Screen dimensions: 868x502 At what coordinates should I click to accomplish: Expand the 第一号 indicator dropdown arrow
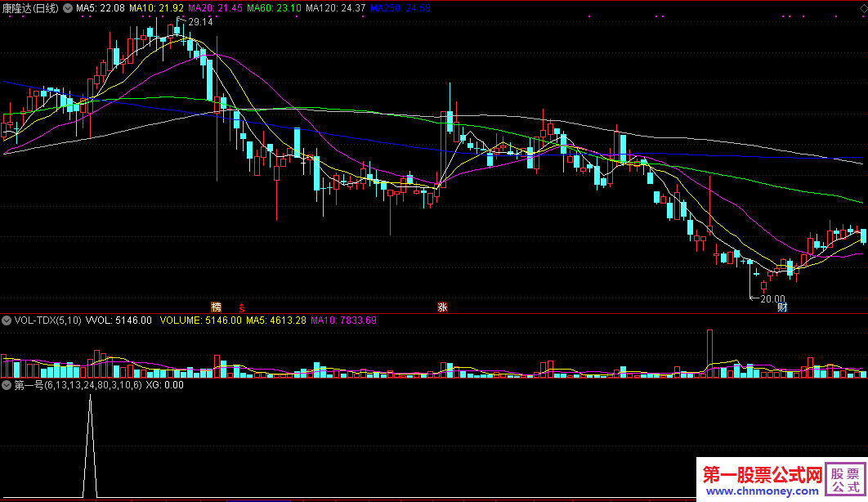pyautogui.click(x=7, y=384)
